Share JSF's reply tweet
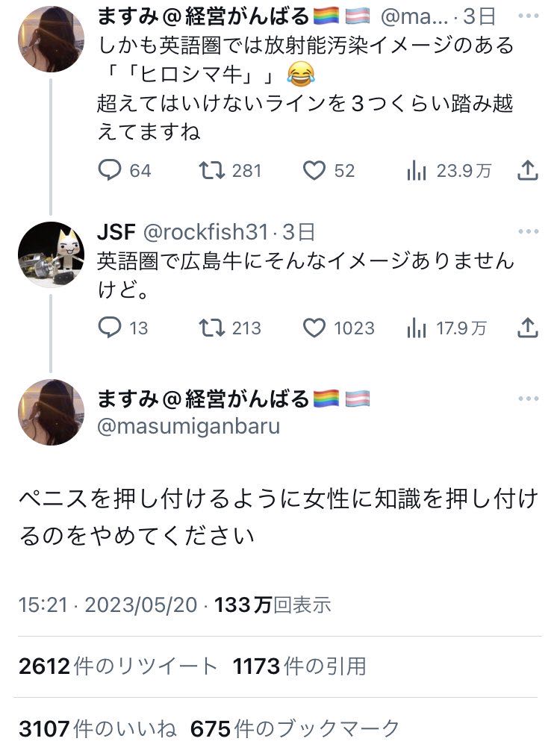Screen dimensions: 560x756 [527, 328]
